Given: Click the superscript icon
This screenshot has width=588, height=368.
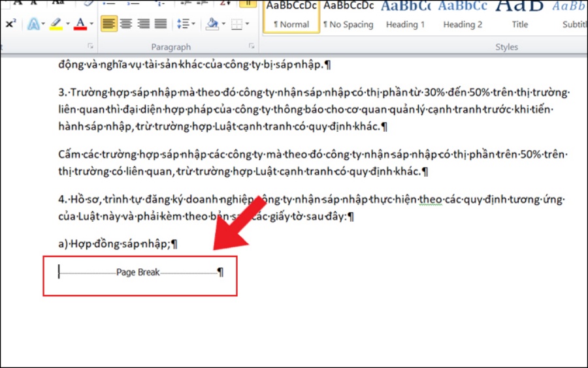Looking at the screenshot, I should (x=10, y=24).
